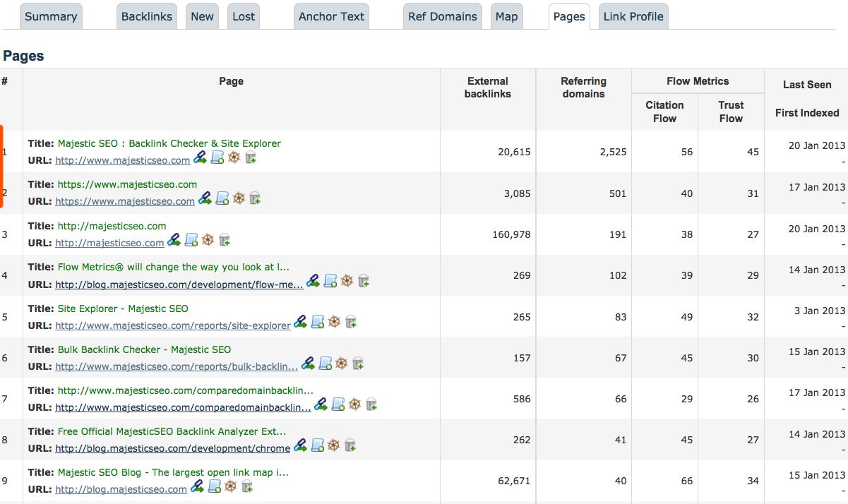Screen dimensions: 848x504
Task: Click the report scroll icon for http://majesticseo.com
Action: tap(191, 239)
